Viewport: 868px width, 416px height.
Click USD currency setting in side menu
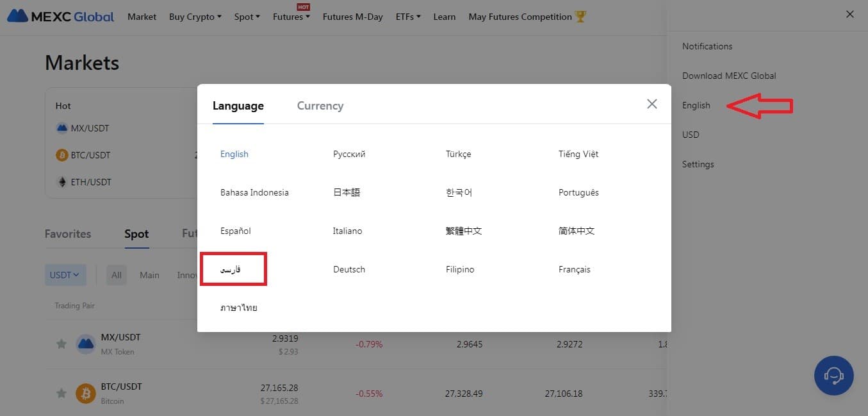pyautogui.click(x=691, y=135)
